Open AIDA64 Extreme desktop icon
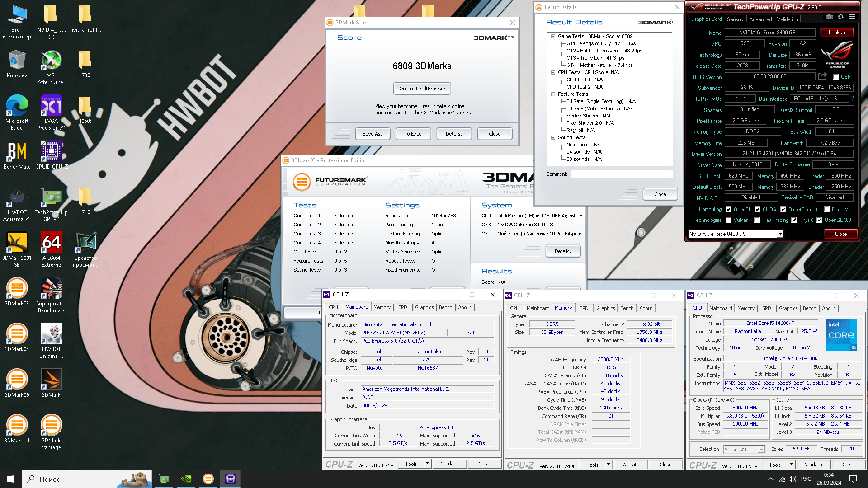The width and height of the screenshot is (868, 488). [x=51, y=250]
